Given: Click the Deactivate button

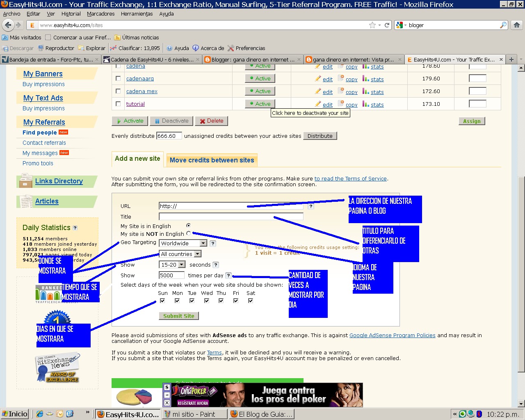Looking at the screenshot, I should click(x=172, y=121).
